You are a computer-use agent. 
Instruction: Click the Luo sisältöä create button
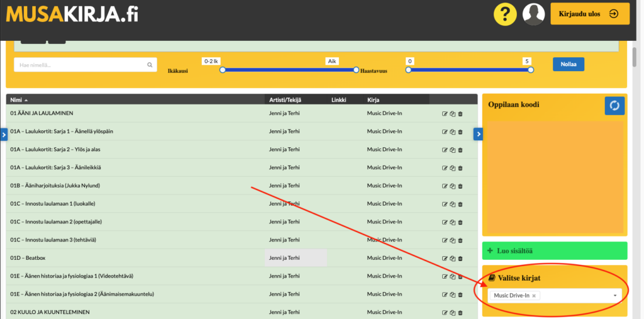click(554, 250)
